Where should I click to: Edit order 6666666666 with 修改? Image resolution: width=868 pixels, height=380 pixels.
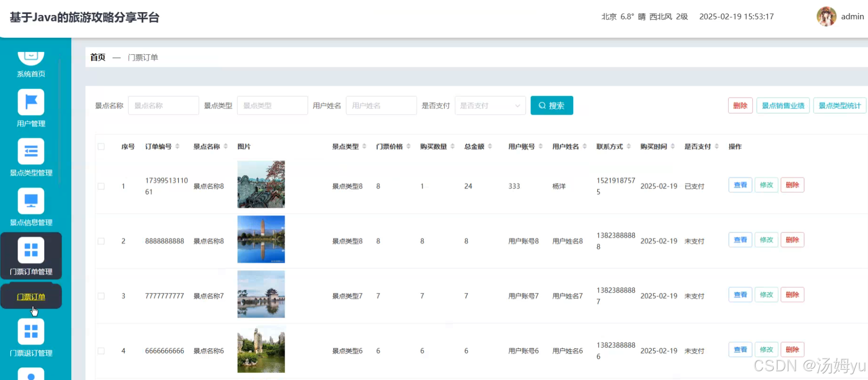[x=766, y=349]
